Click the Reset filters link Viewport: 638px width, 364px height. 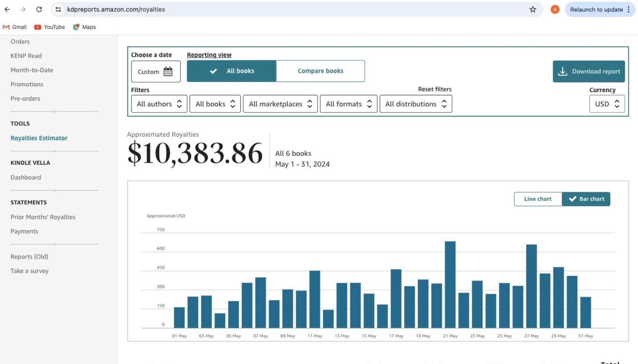pos(435,89)
